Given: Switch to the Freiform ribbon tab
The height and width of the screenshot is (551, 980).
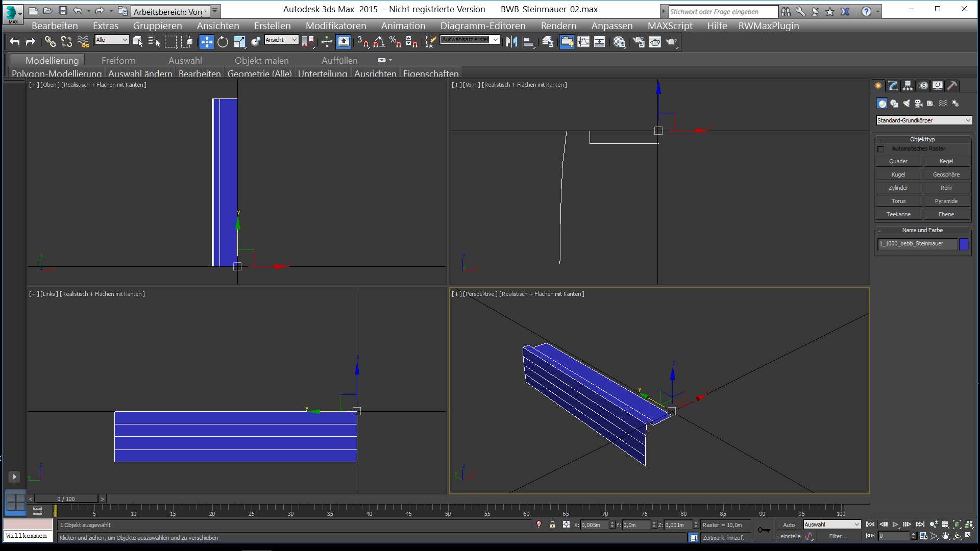Looking at the screenshot, I should 118,60.
